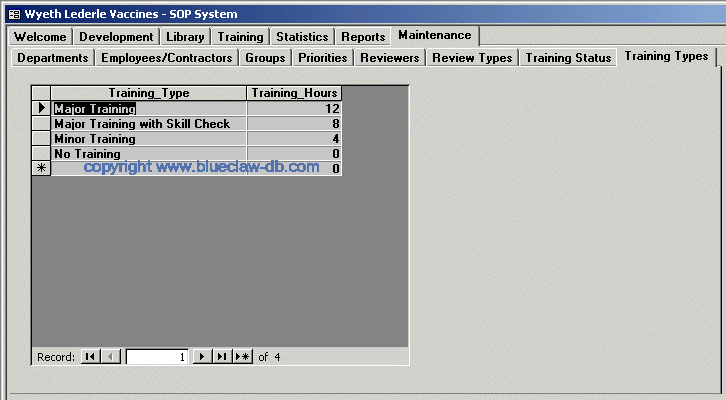The height and width of the screenshot is (400, 726).
Task: Switch to the Training tab
Action: click(x=240, y=37)
